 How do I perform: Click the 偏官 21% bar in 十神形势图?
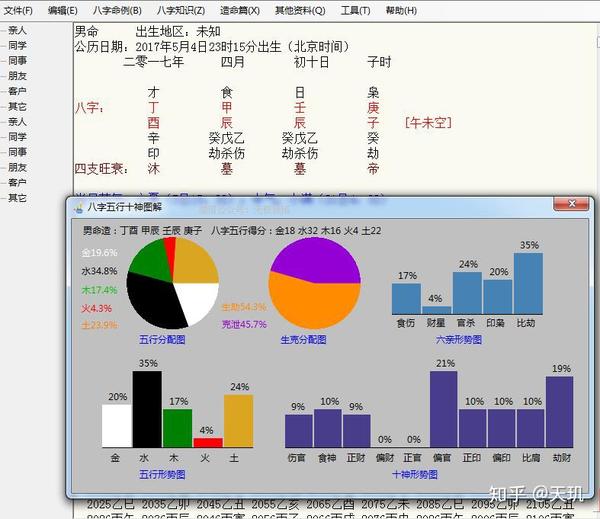point(443,409)
